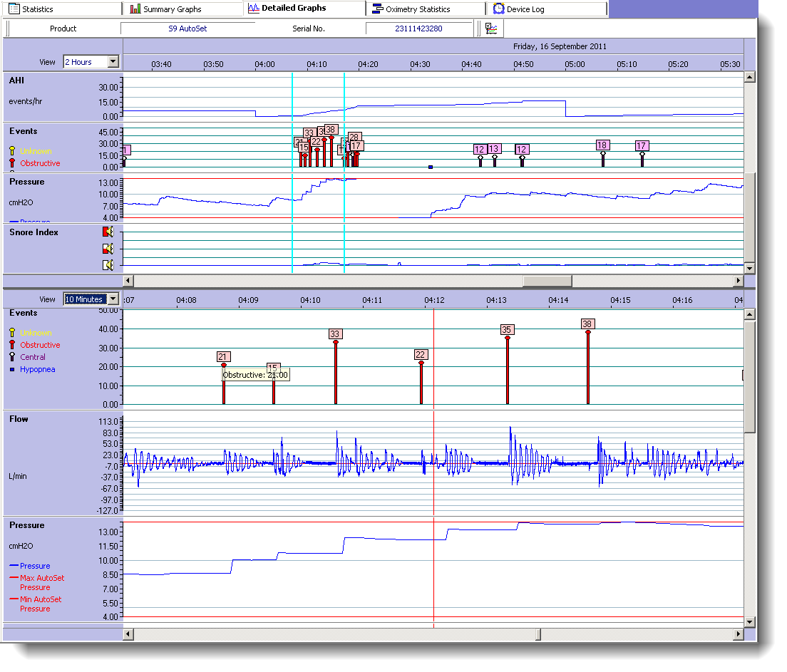
Task: Click the Product field showing S9 AutoSet
Action: point(187,29)
